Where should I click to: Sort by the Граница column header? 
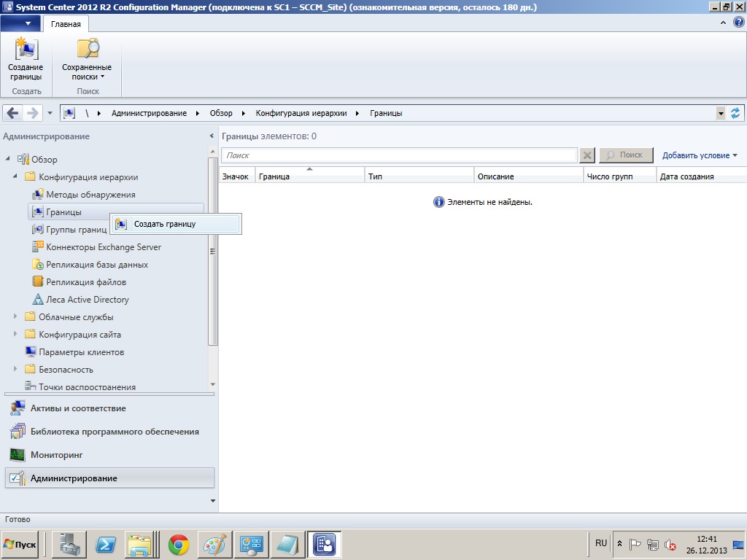click(309, 176)
